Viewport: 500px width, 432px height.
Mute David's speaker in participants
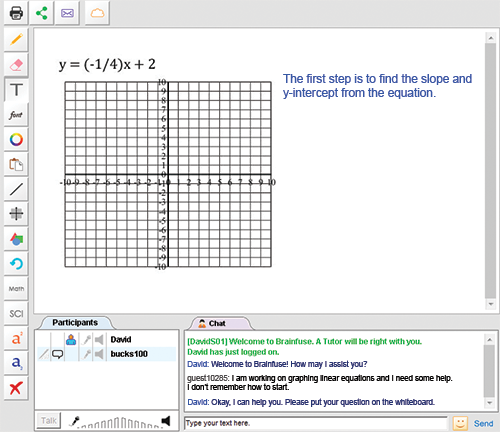coord(99,340)
